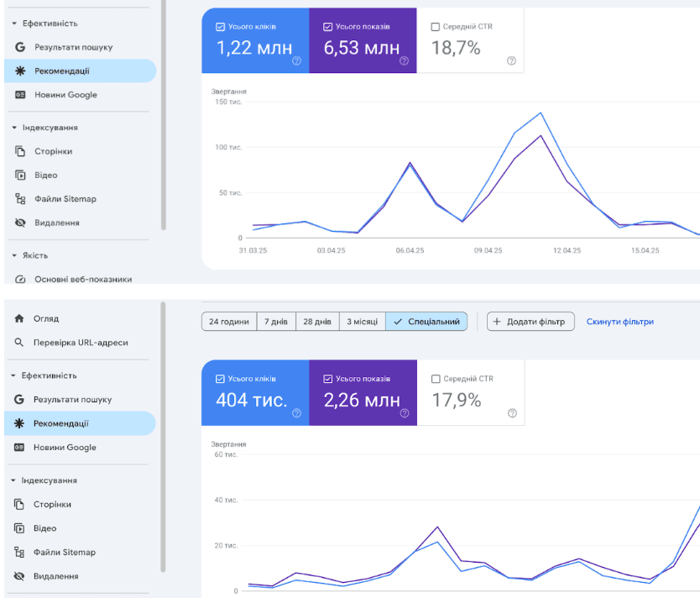Click the Додати фільтр button

tap(530, 322)
